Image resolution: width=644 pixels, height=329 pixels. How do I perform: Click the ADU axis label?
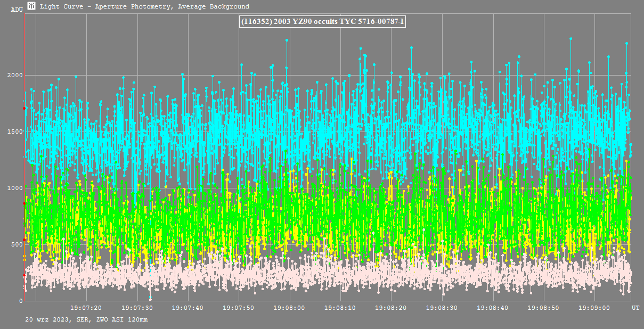click(17, 10)
